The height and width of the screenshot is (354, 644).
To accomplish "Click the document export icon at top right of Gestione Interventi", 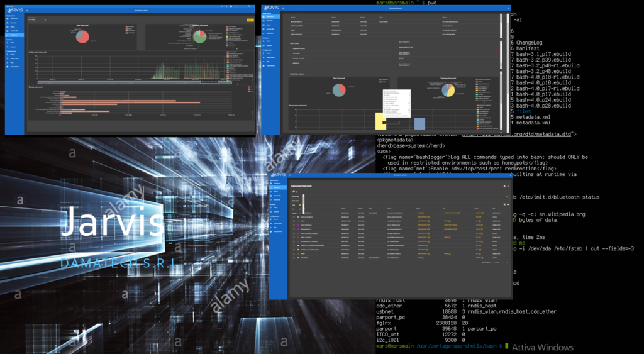I will (504, 187).
